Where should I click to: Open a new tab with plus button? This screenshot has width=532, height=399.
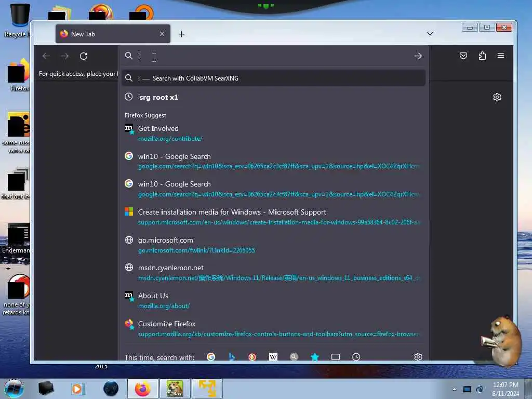tap(181, 34)
